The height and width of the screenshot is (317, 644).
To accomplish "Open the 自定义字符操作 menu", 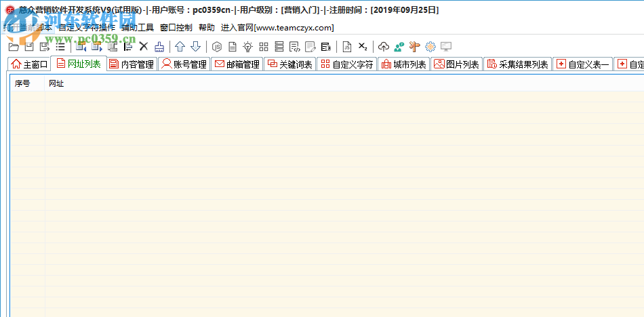I will 87,28.
